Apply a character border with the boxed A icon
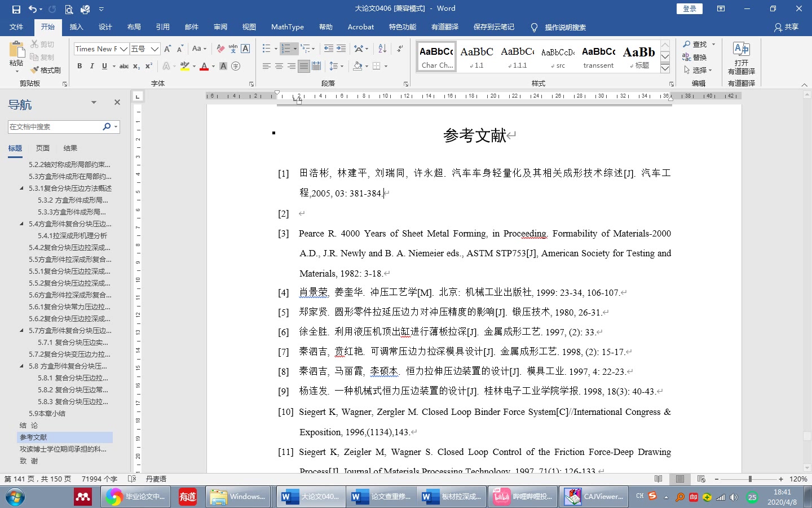This screenshot has width=812, height=508. (245, 49)
